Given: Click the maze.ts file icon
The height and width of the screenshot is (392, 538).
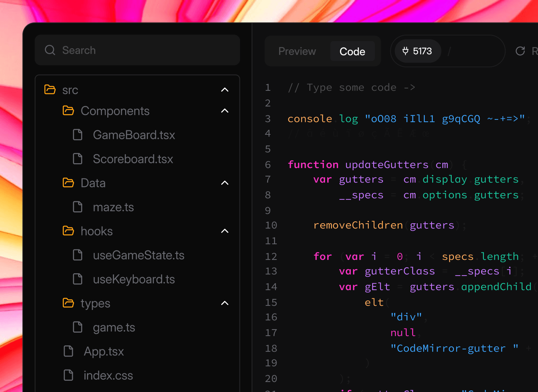Looking at the screenshot, I should point(78,207).
